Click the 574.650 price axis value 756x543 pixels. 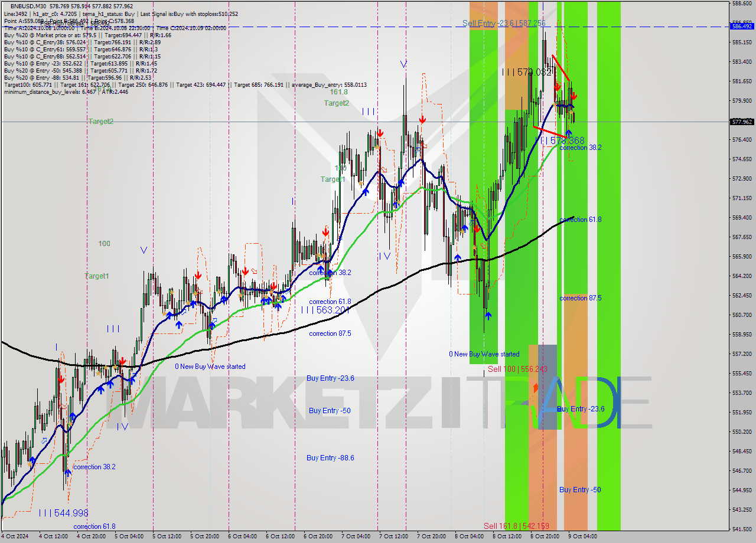tap(742, 159)
